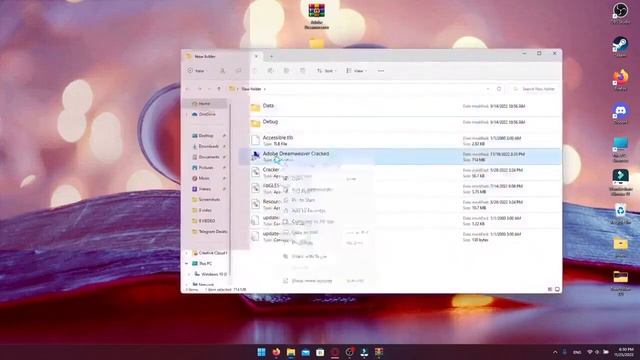Image resolution: width=640 pixels, height=360 pixels.
Task: Click the Rename icon in the Explorer toolbar
Action: [270, 71]
